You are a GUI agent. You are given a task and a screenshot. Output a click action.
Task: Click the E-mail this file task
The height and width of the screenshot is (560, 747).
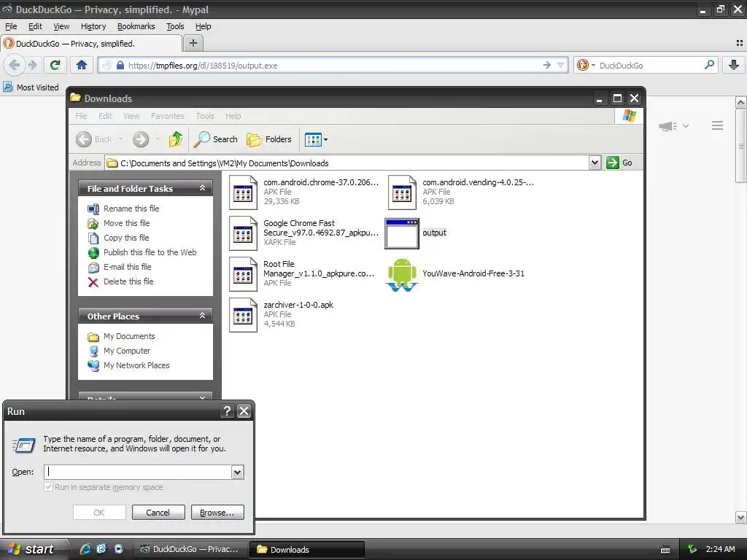tap(127, 267)
